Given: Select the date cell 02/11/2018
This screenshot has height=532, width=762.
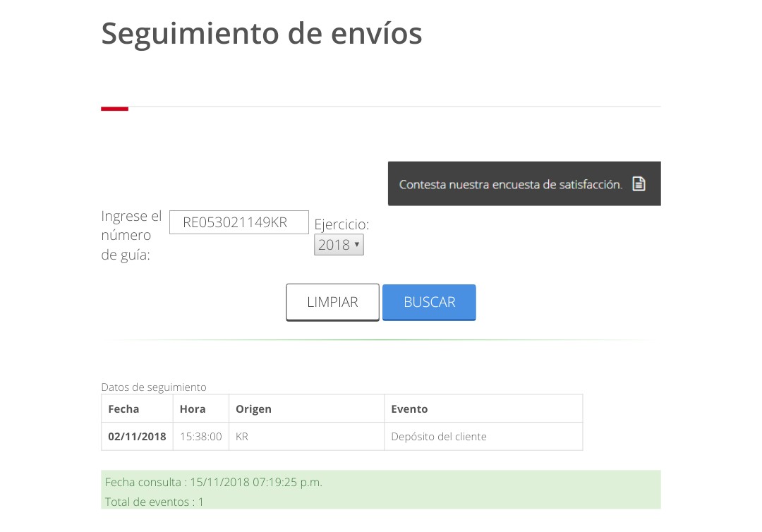Looking at the screenshot, I should pyautogui.click(x=137, y=436).
